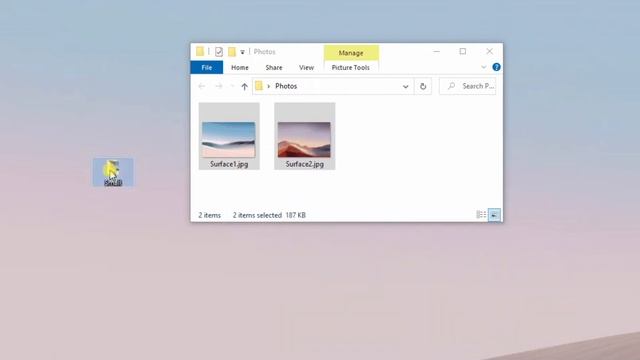Close the Photos window
This screenshot has height=360, width=640.
click(489, 51)
